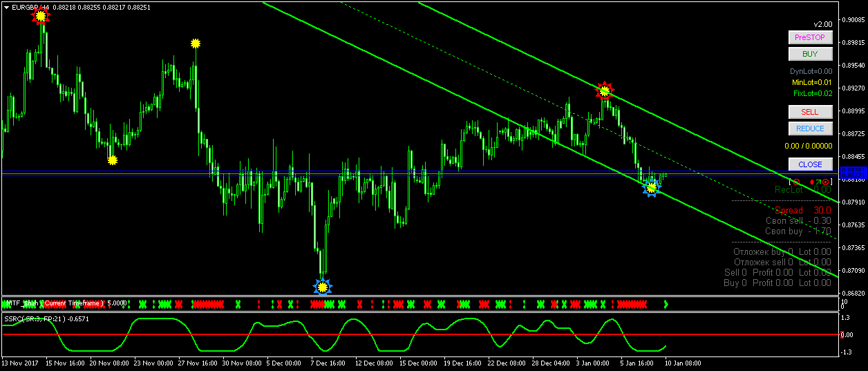Click the 1.3 level on SSRC scale
Screen dimensions: 868x371
pyautogui.click(x=845, y=318)
